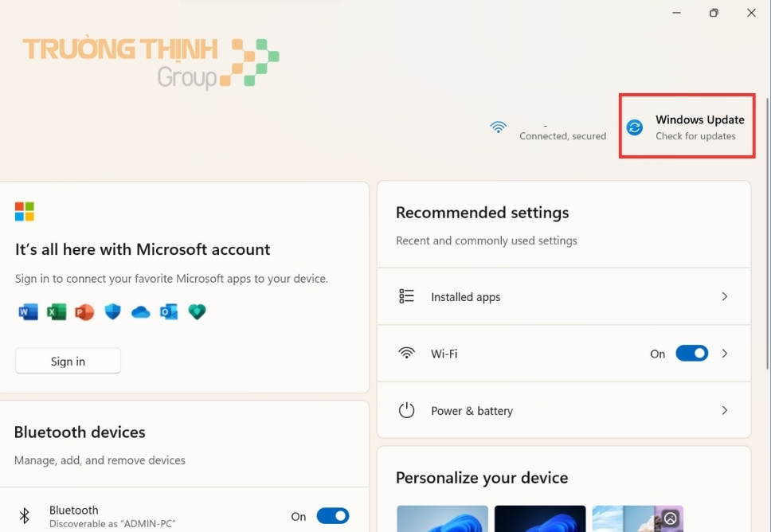Image resolution: width=771 pixels, height=532 pixels.
Task: Select the Check for updates text
Action: [695, 136]
